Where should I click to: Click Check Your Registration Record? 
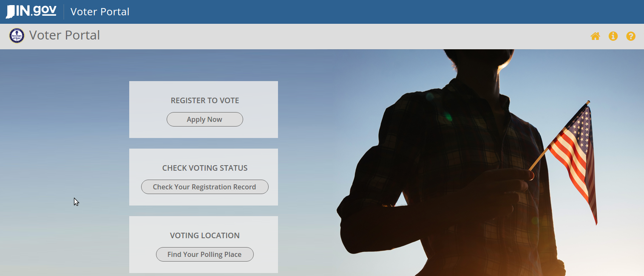tap(204, 187)
